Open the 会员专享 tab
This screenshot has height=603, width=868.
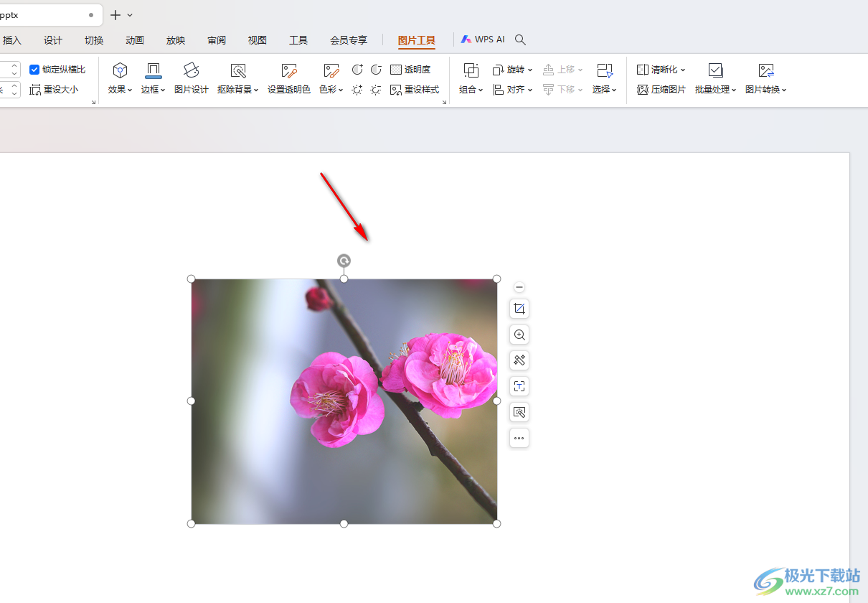[x=349, y=40]
